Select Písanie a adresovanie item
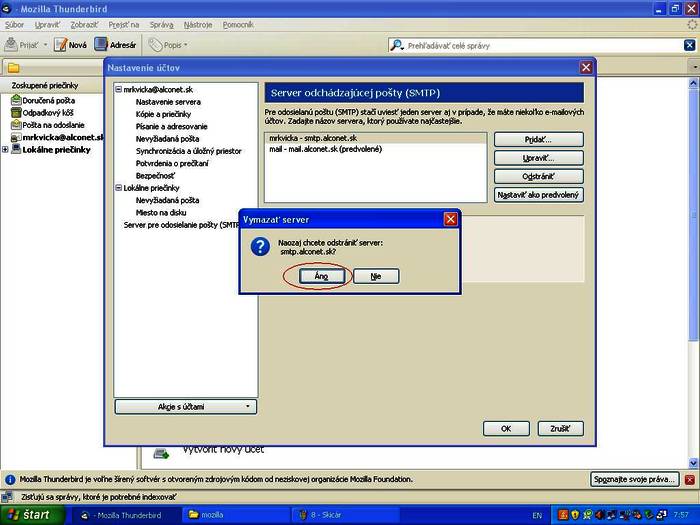Viewport: 700px width, 525px height. pos(171,126)
